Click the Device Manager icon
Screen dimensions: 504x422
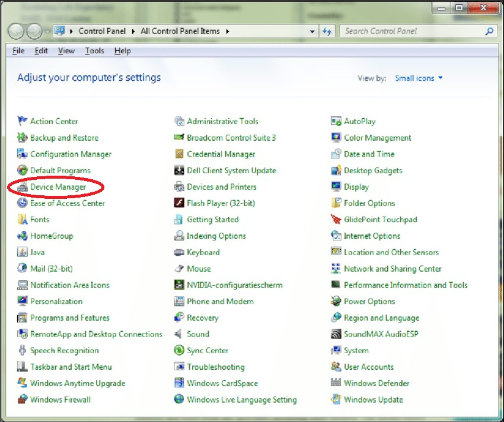click(x=23, y=187)
